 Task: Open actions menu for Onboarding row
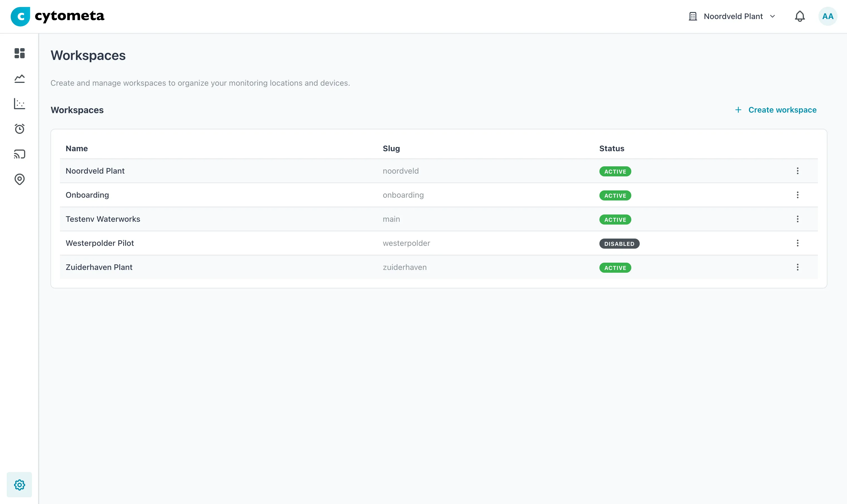pos(797,195)
